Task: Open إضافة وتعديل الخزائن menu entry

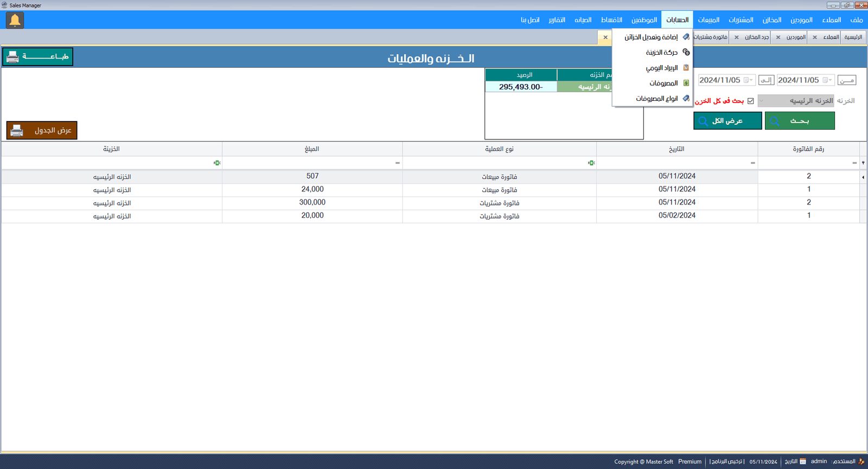Action: click(x=651, y=37)
